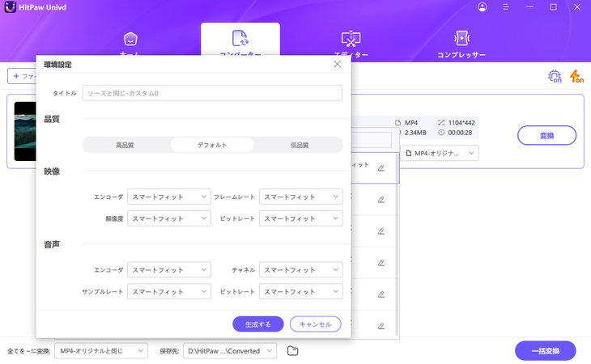Open the コンプレッサー tab
Image resolution: width=591 pixels, height=364 pixels.
461,44
